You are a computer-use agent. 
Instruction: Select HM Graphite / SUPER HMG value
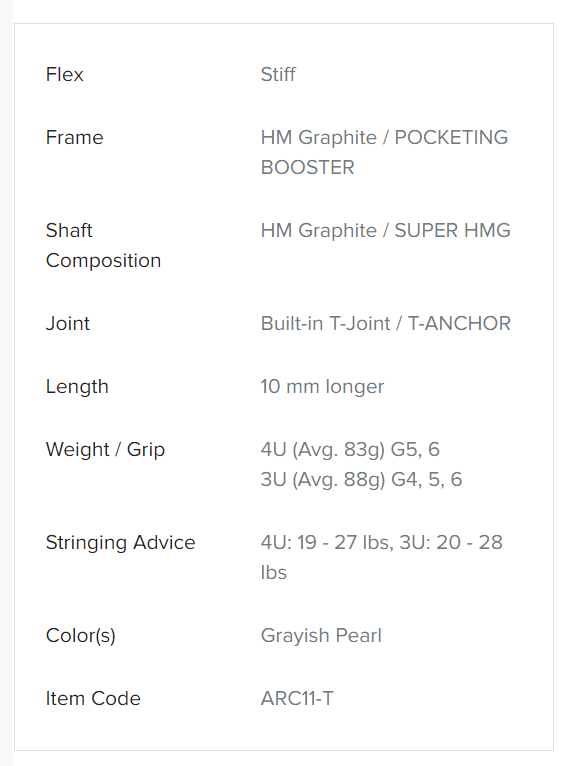click(385, 231)
